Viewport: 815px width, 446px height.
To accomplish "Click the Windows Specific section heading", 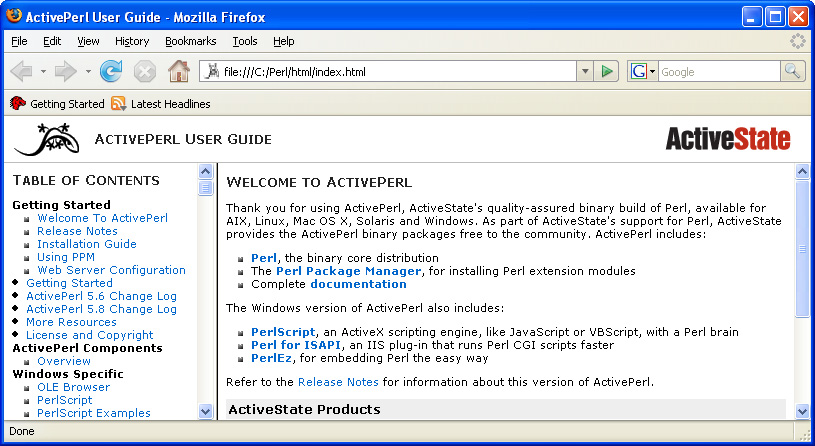I will click(x=68, y=374).
